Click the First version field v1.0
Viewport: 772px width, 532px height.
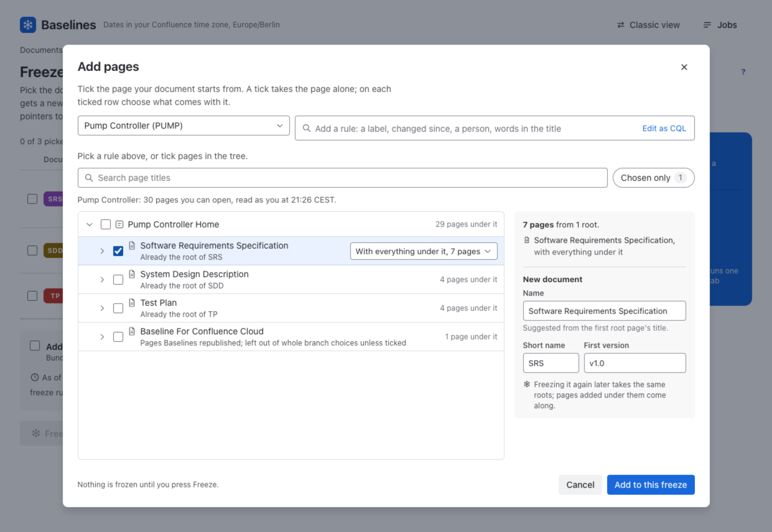(x=635, y=363)
